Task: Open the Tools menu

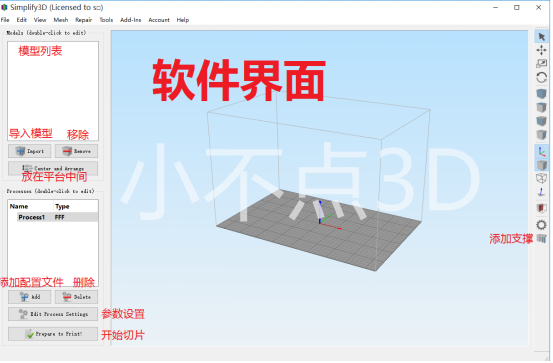Action: pos(107,20)
